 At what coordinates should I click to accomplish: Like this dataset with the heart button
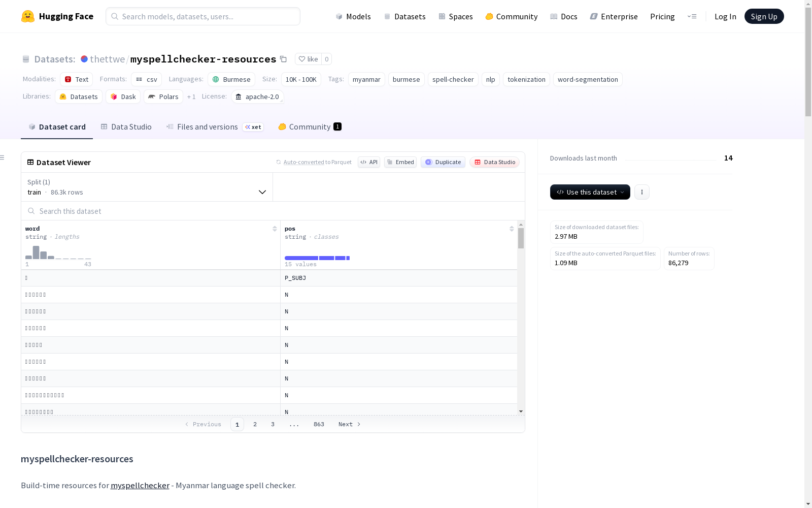[x=308, y=59]
